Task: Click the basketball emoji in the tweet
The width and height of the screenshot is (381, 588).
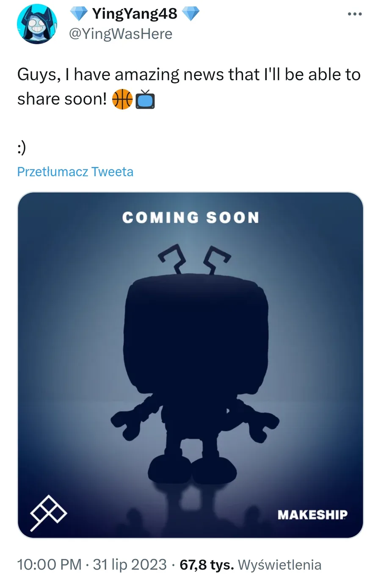Action: [x=122, y=100]
